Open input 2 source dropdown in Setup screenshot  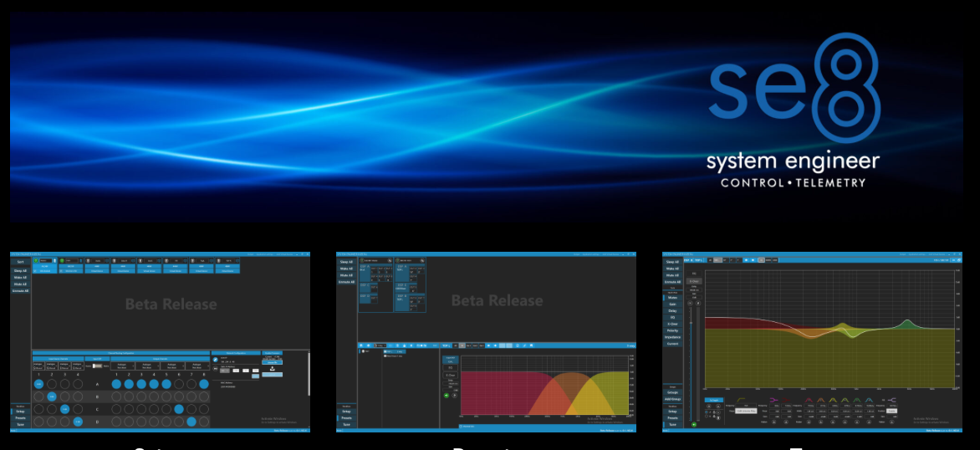coord(52,366)
